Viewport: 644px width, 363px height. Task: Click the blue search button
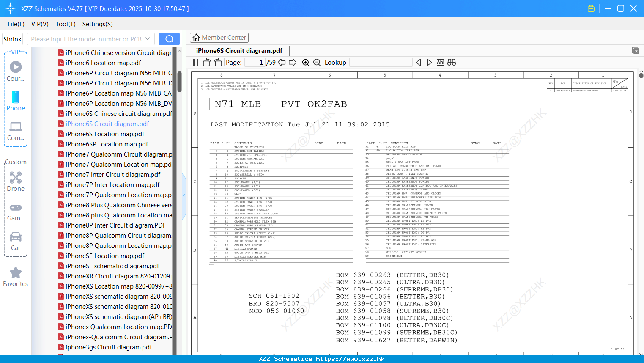(169, 39)
